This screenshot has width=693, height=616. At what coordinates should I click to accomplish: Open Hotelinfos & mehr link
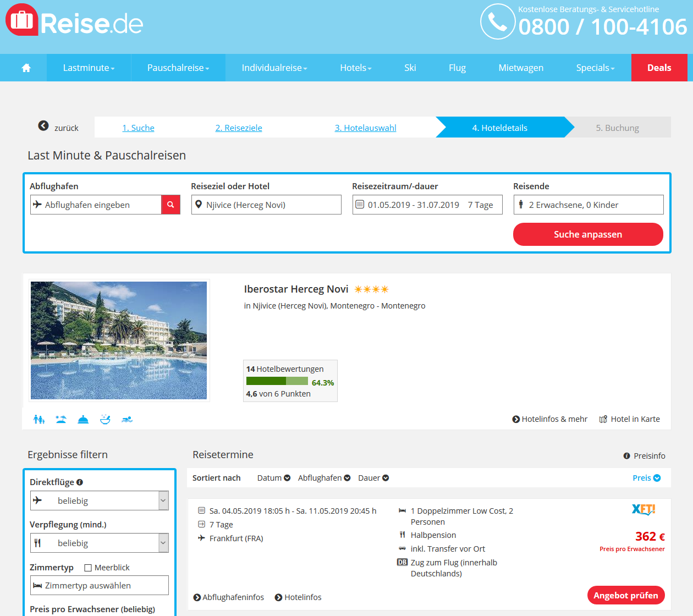point(550,419)
